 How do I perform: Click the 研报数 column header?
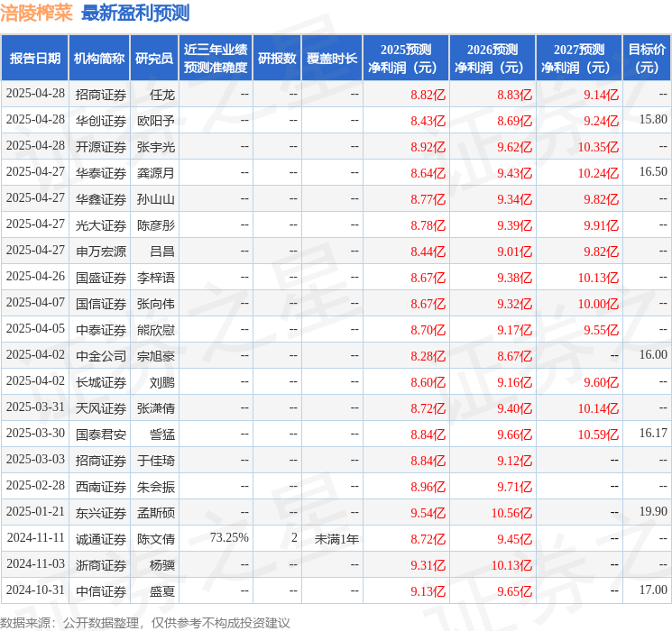(277, 59)
